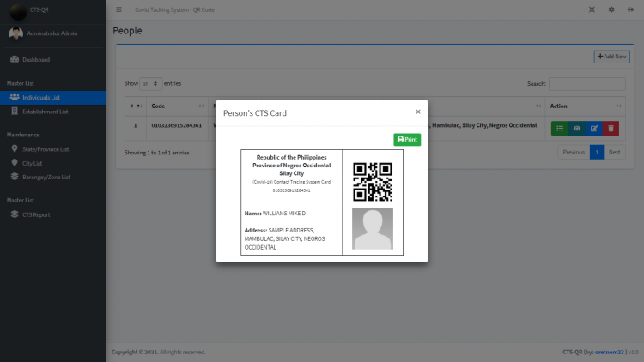Click the Barangay/Zone layers icon

pyautogui.click(x=15, y=177)
